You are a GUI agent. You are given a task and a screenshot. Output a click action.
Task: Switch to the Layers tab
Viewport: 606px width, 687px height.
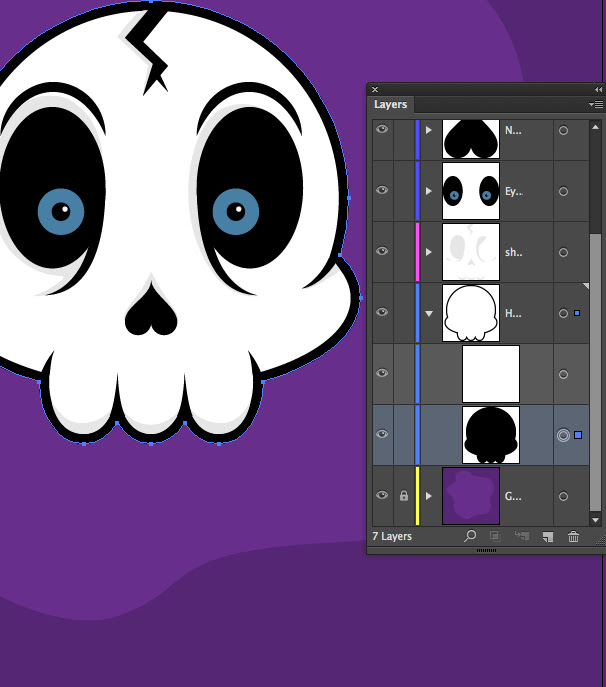point(390,104)
